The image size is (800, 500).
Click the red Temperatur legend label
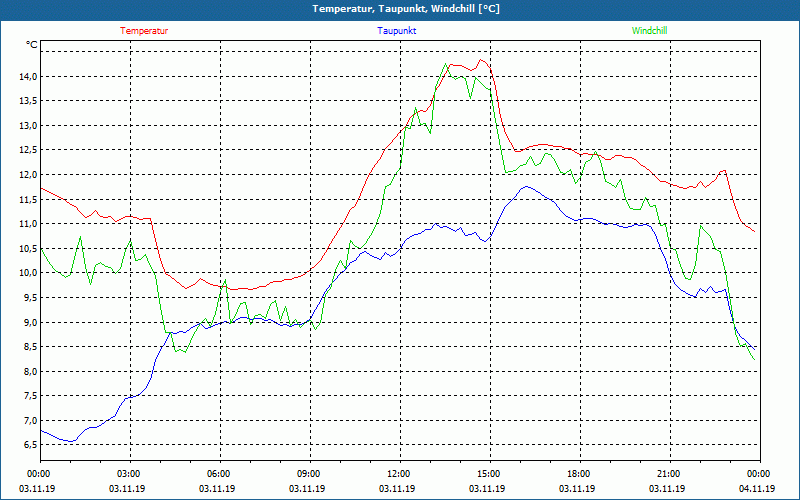(x=144, y=31)
